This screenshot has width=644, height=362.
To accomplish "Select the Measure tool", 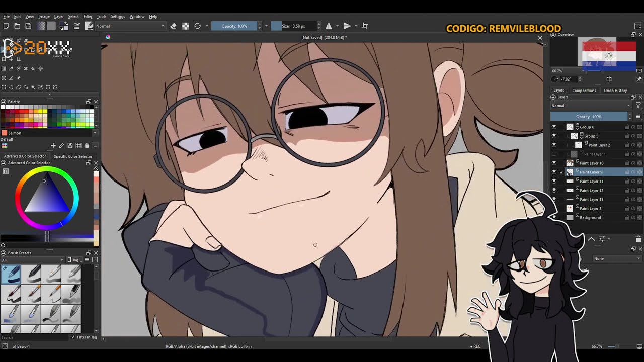I will [x=11, y=78].
